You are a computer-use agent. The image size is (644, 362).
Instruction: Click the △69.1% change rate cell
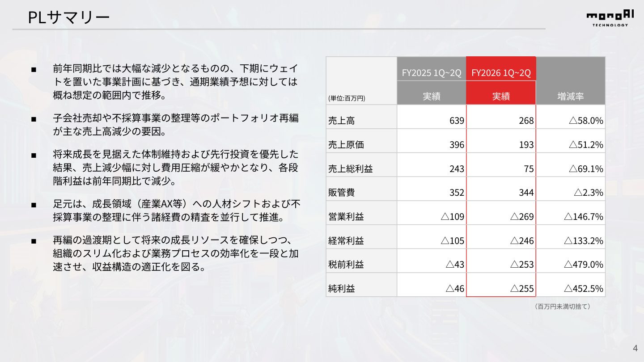[571, 165]
